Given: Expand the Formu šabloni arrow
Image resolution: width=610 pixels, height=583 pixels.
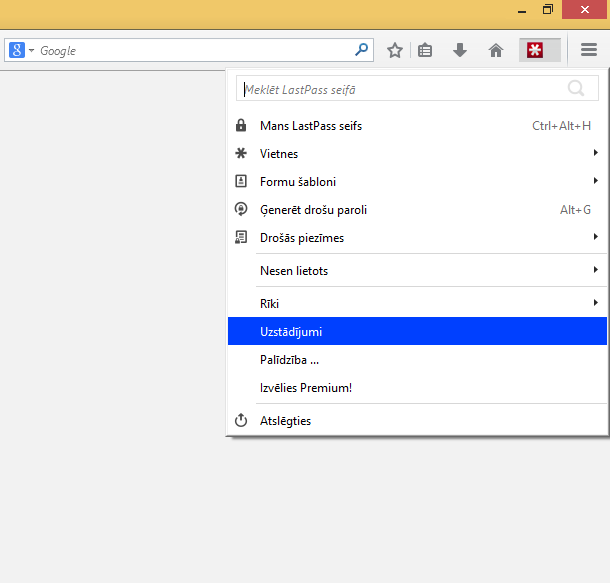Looking at the screenshot, I should (596, 180).
